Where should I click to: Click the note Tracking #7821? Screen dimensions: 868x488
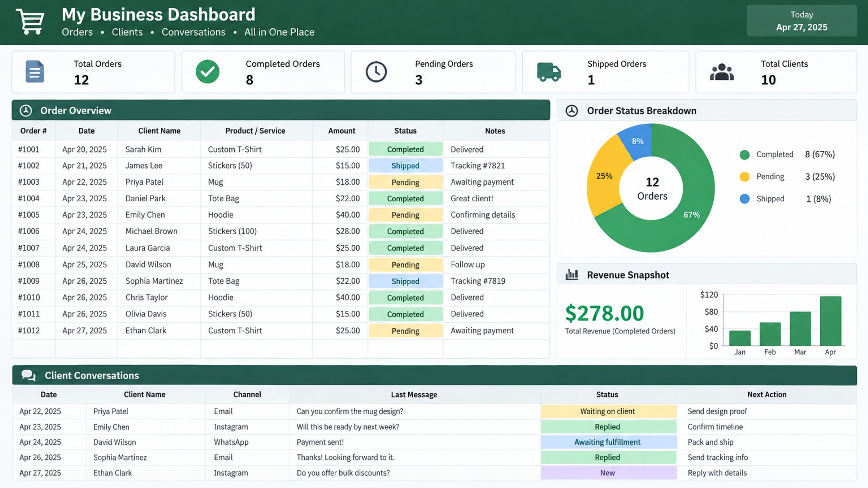click(478, 166)
